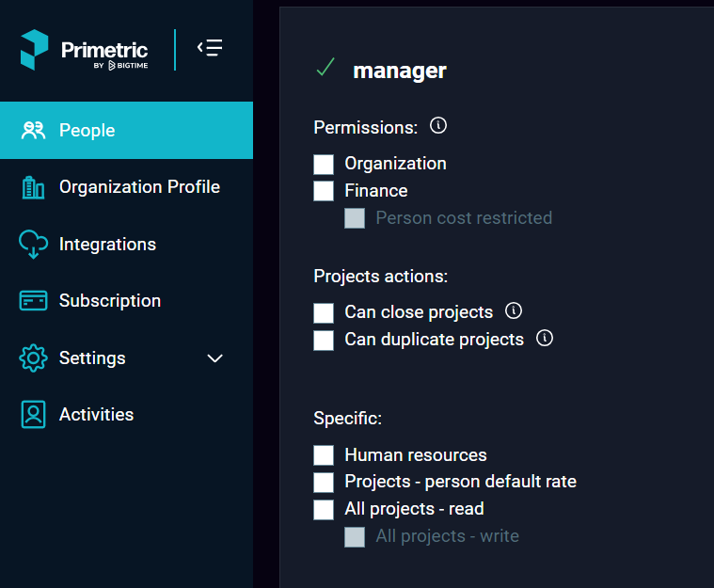The width and height of the screenshot is (714, 588).
Task: Enable the Human resources checkbox
Action: [x=324, y=455]
